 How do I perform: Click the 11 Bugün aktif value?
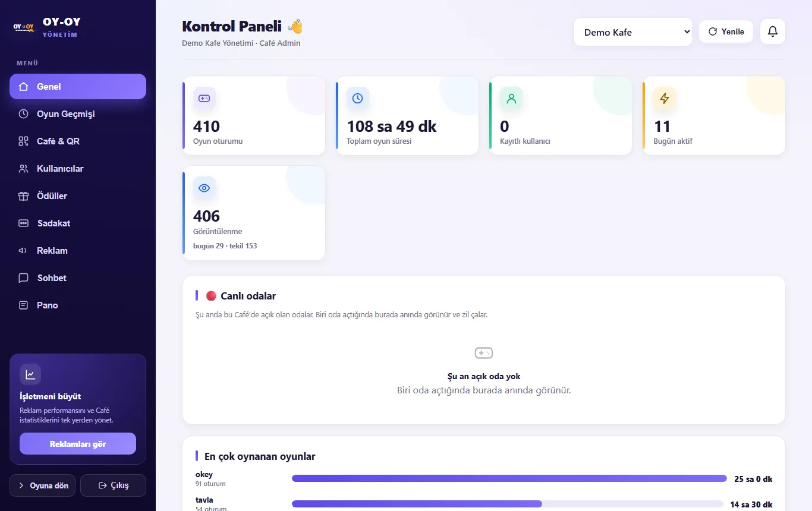(662, 127)
